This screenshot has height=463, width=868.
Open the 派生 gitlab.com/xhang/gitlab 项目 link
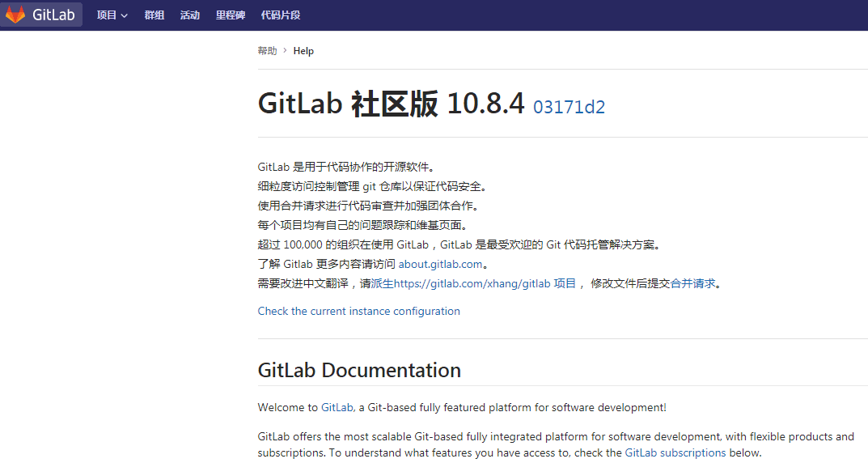pyautogui.click(x=473, y=283)
